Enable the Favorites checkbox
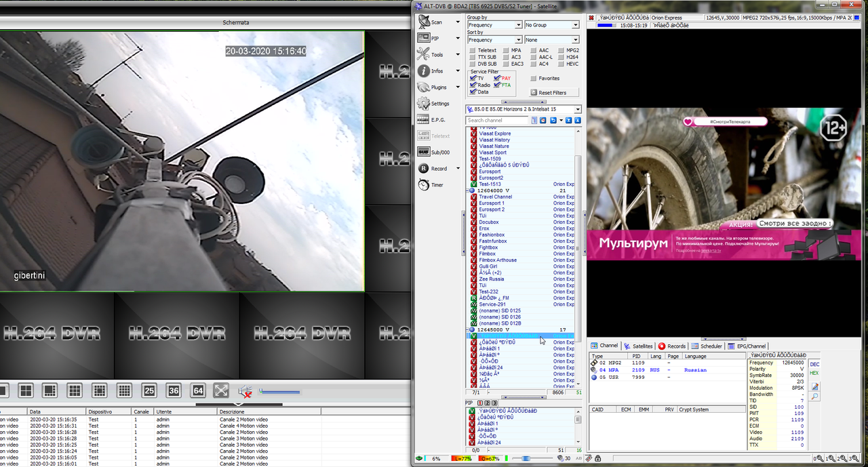868x467 pixels. point(533,79)
